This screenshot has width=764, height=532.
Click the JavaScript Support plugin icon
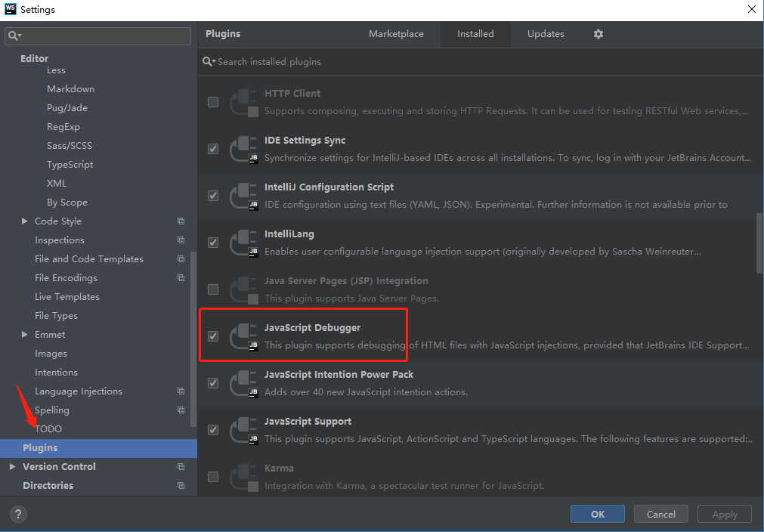click(x=243, y=430)
